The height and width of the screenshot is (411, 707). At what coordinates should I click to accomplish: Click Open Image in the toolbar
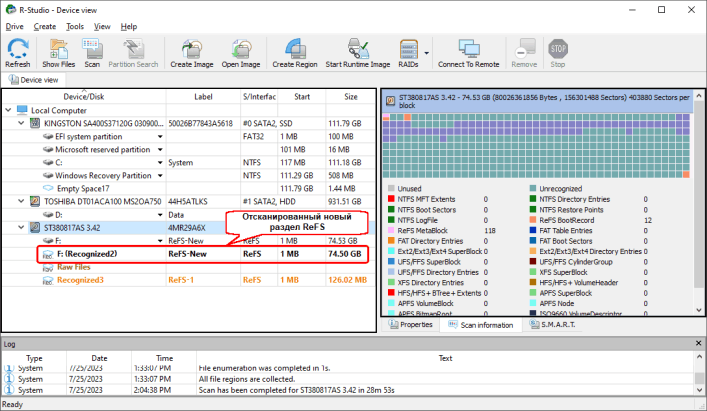(241, 53)
